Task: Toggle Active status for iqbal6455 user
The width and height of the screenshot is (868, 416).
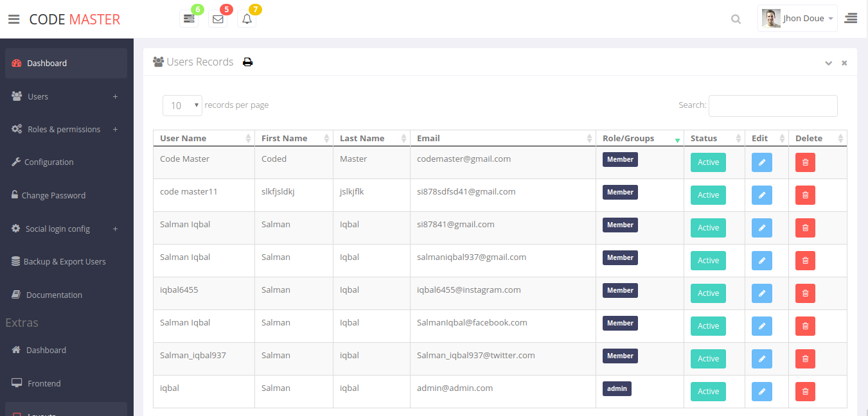Action: (708, 293)
